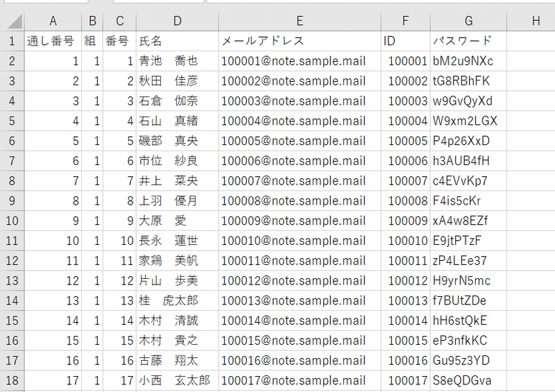
Task: Select password cell E9jtPTzF
Action: tap(469, 241)
